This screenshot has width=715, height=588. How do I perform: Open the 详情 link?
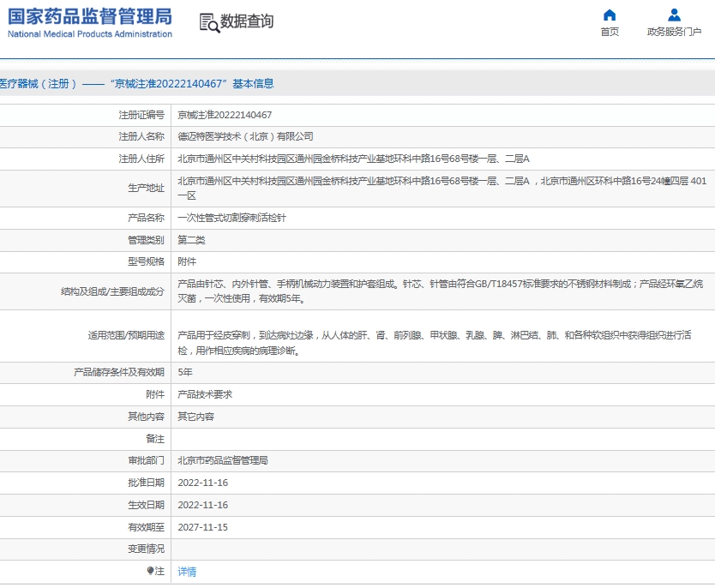click(x=187, y=572)
